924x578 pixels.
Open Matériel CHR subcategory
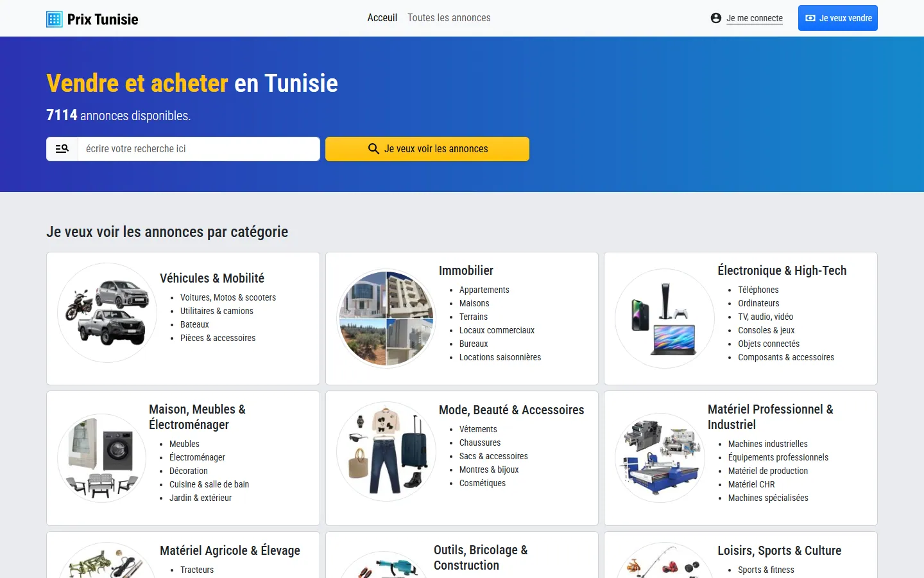(751, 484)
